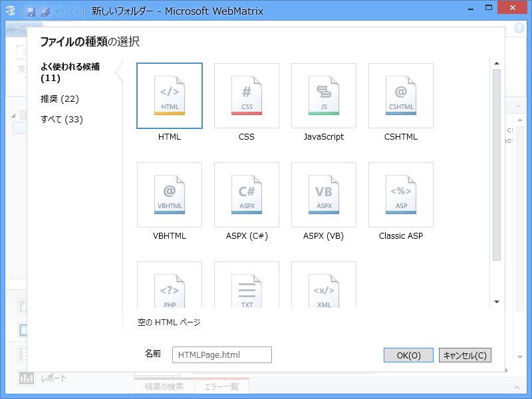Open the エラー一覧 tab
The image size is (532, 399).
tap(222, 386)
